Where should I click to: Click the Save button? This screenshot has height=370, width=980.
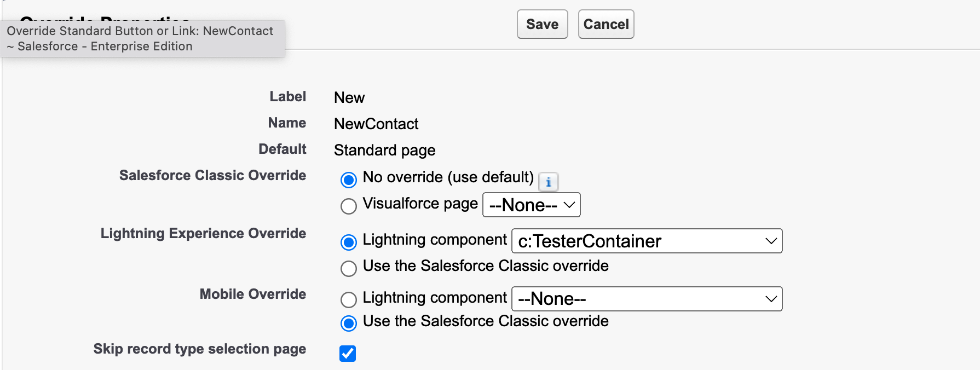point(542,24)
